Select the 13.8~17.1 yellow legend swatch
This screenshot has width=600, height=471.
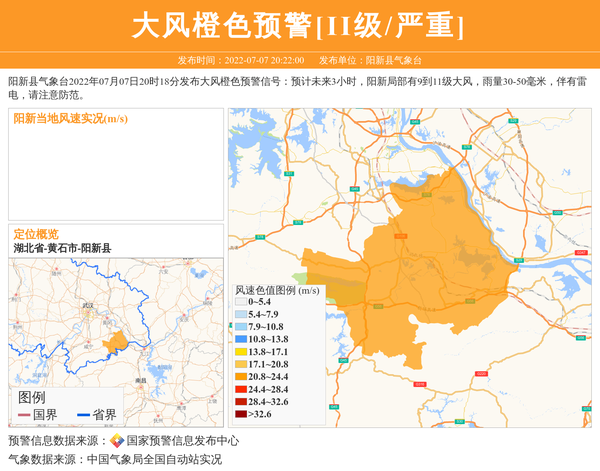click(x=240, y=352)
